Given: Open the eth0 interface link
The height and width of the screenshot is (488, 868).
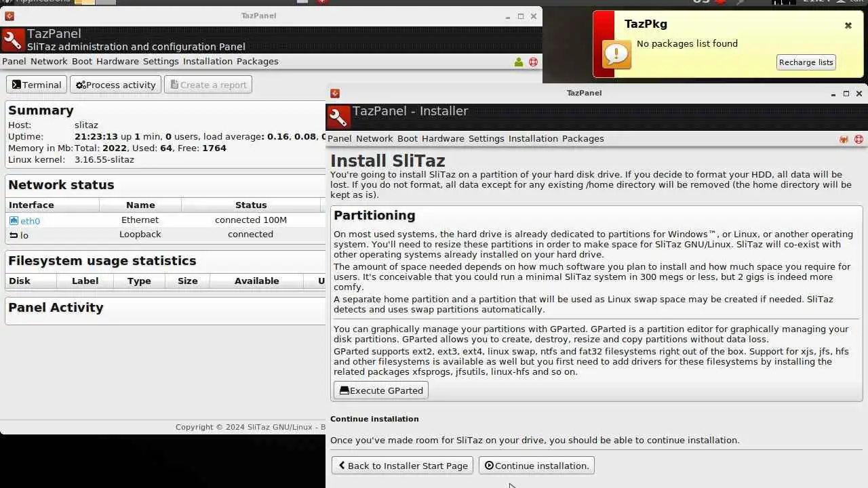Looking at the screenshot, I should click(x=30, y=221).
